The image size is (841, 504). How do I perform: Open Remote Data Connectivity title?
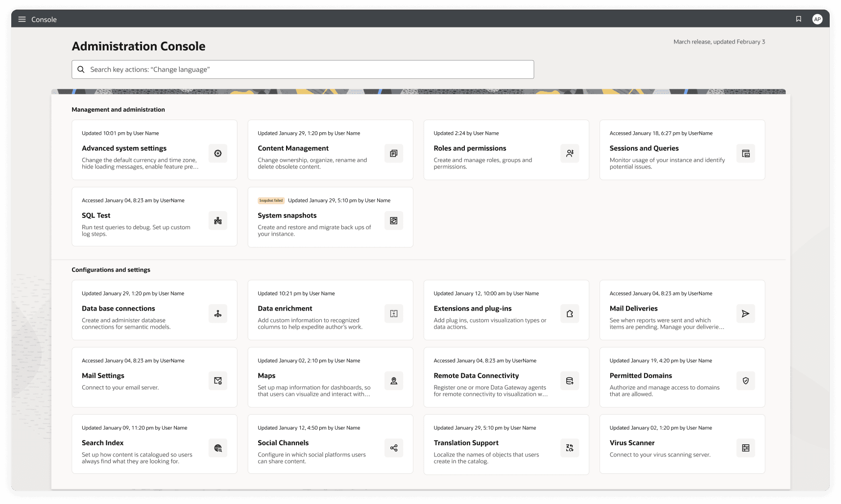click(476, 376)
